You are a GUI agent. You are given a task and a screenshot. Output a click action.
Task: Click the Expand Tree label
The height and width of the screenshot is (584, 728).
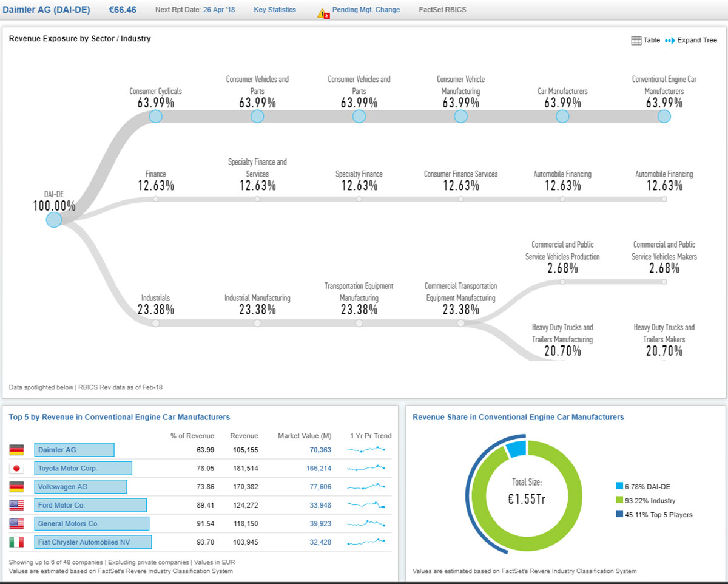(x=697, y=41)
